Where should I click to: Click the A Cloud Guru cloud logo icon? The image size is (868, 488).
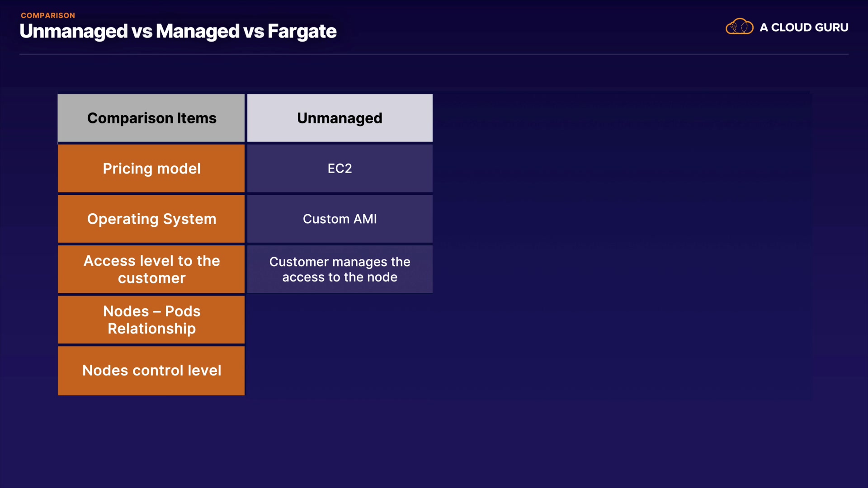(x=739, y=27)
